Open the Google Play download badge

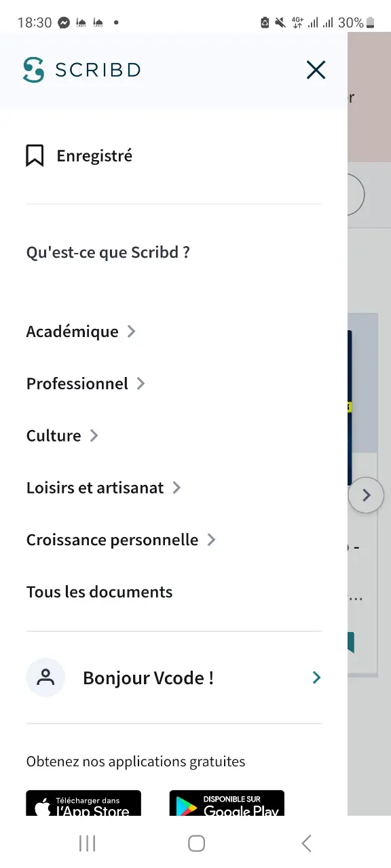(227, 804)
